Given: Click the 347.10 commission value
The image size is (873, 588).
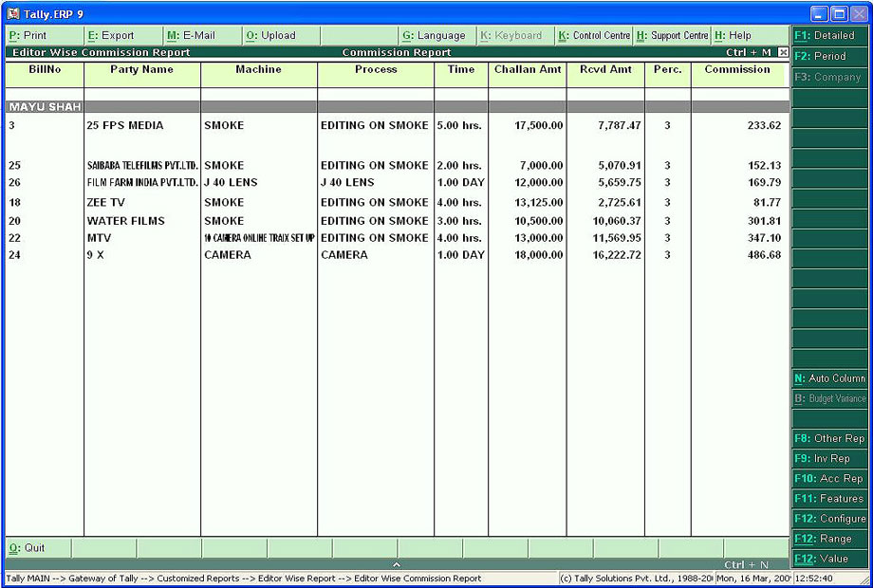Looking at the screenshot, I should 765,238.
